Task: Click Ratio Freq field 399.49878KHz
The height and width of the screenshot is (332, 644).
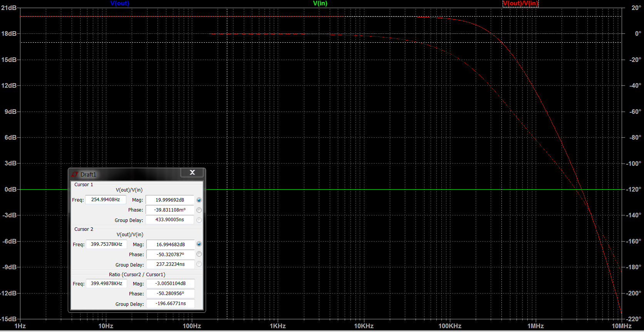Action: click(106, 284)
